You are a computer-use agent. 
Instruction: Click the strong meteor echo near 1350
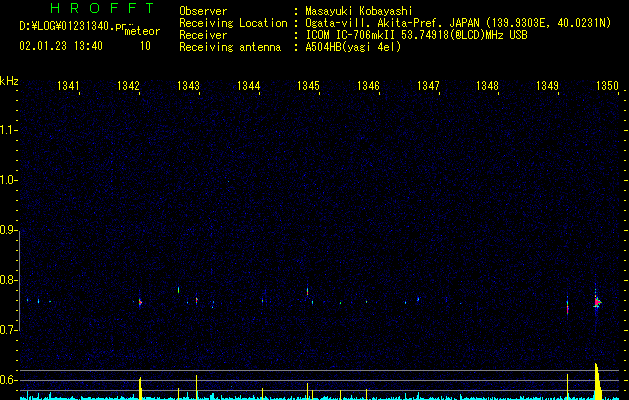pos(597,302)
